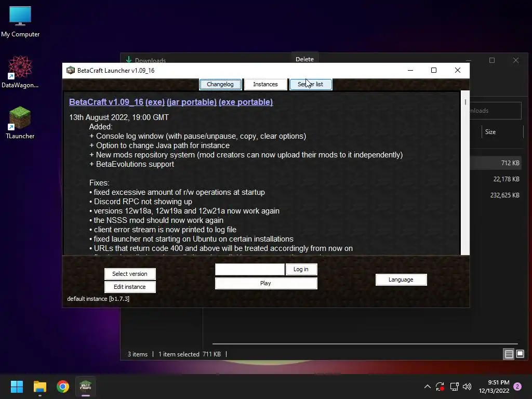Viewport: 532px width, 399px height.
Task: Click the Size column header in Downloads window
Action: (502, 132)
